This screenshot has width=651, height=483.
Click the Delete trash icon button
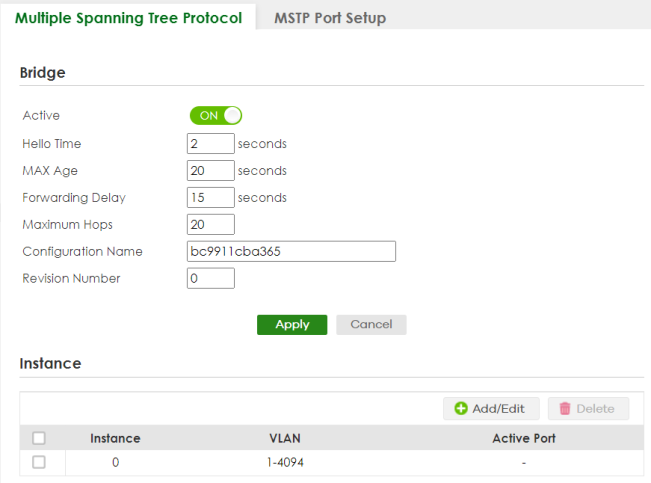pos(588,408)
